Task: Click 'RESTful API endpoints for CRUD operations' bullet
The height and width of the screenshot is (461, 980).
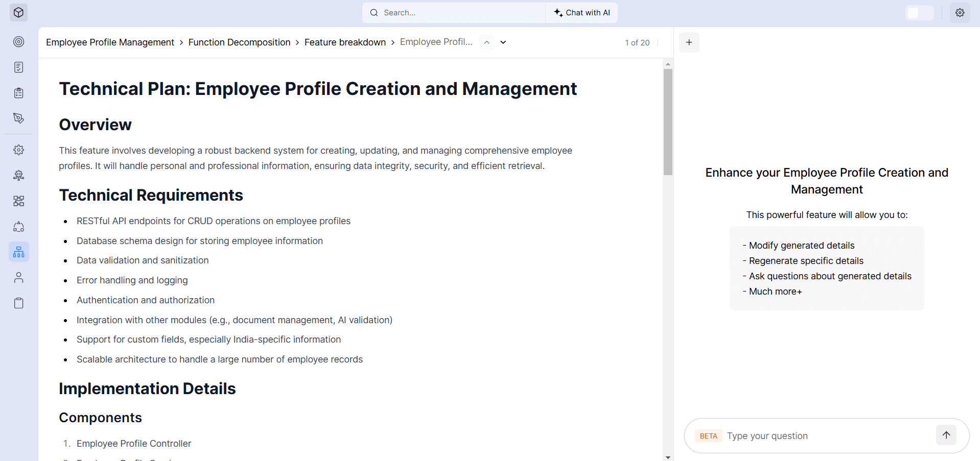Action: point(214,221)
